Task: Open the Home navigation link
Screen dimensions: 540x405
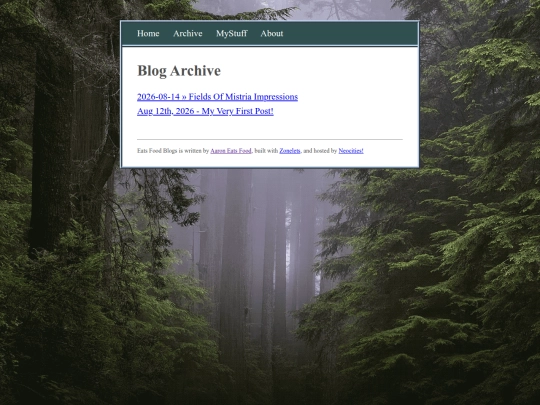Action: [x=148, y=33]
